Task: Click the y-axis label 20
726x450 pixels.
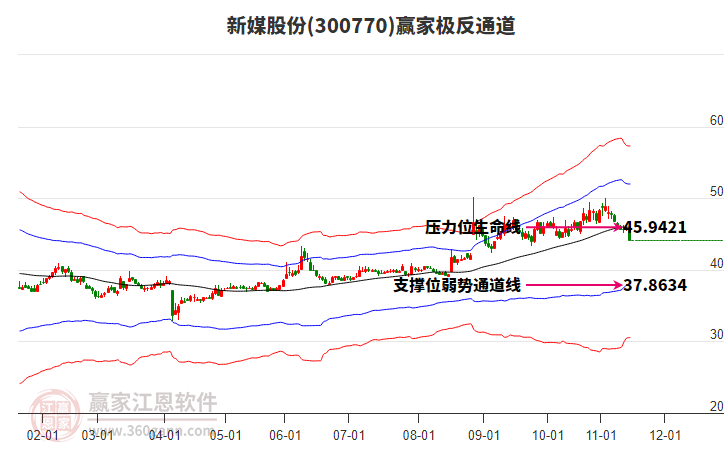Action: (x=716, y=406)
